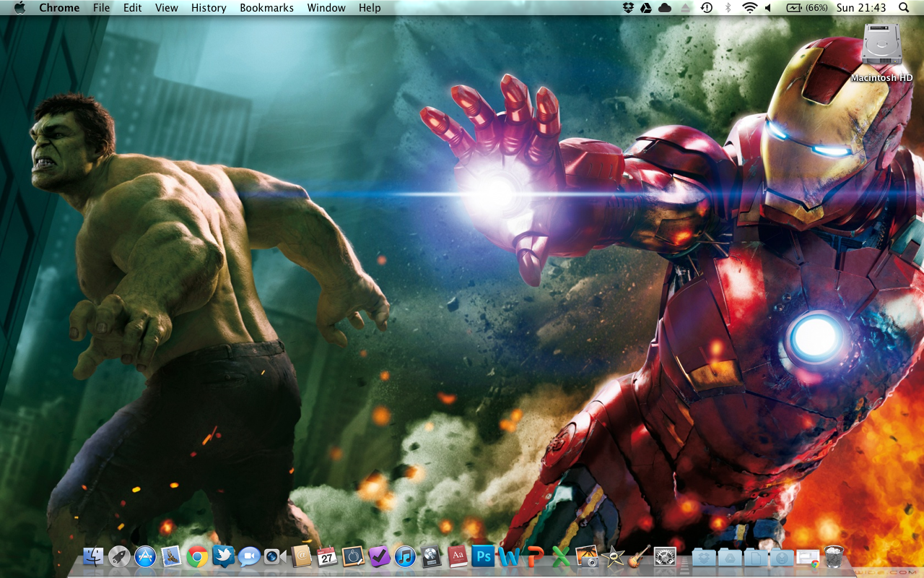
Task: Open the Edit menu
Action: (133, 8)
